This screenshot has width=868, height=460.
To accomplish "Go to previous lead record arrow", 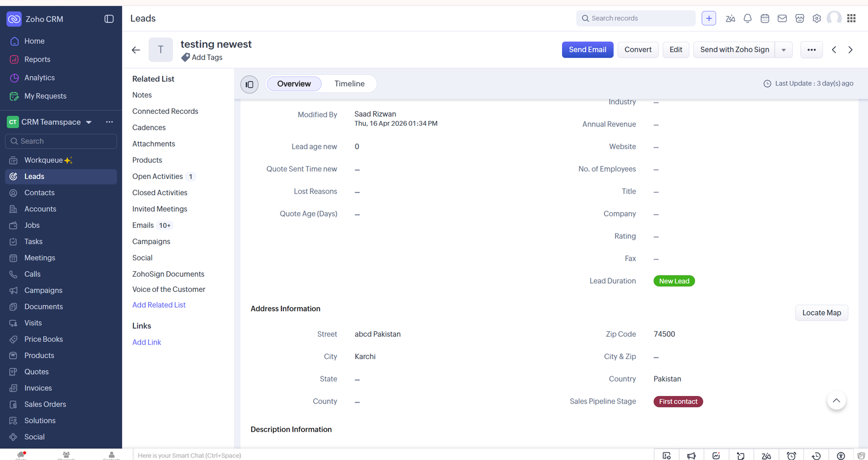I will click(834, 49).
